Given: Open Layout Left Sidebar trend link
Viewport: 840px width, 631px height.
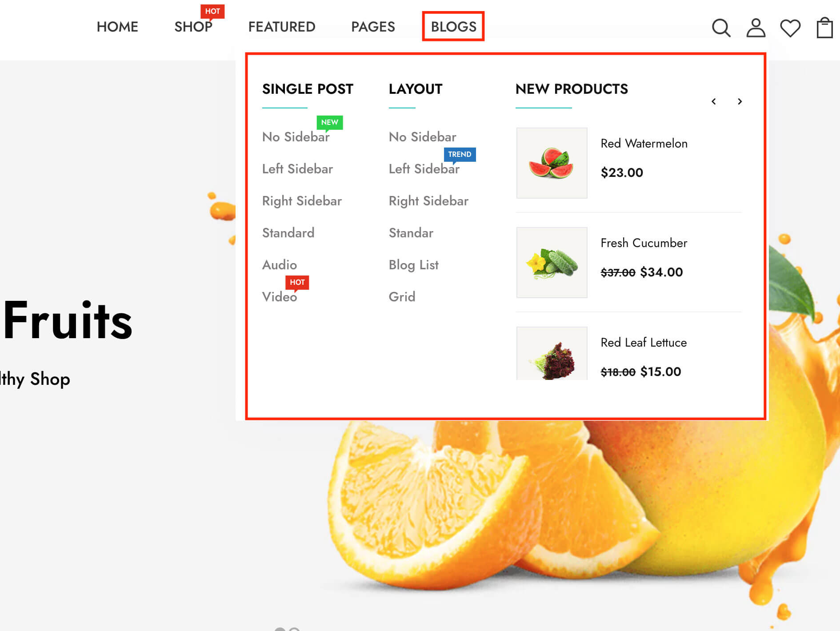Looking at the screenshot, I should coord(424,169).
